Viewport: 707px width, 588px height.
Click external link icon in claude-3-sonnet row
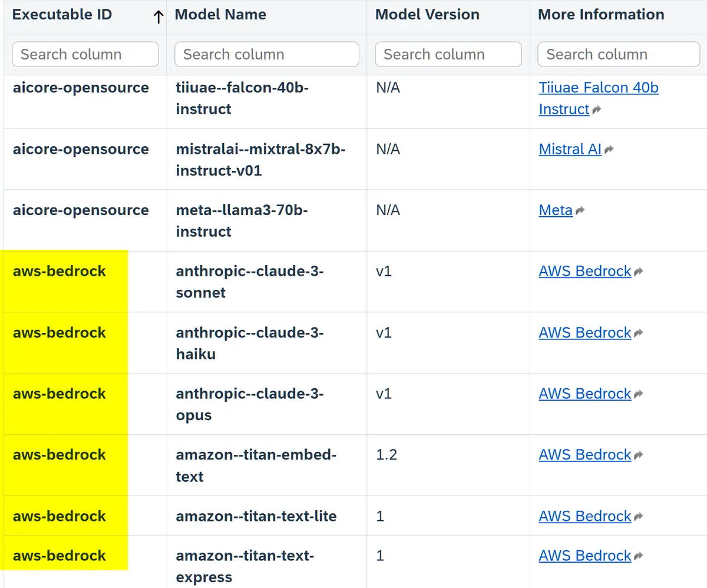pyautogui.click(x=638, y=272)
